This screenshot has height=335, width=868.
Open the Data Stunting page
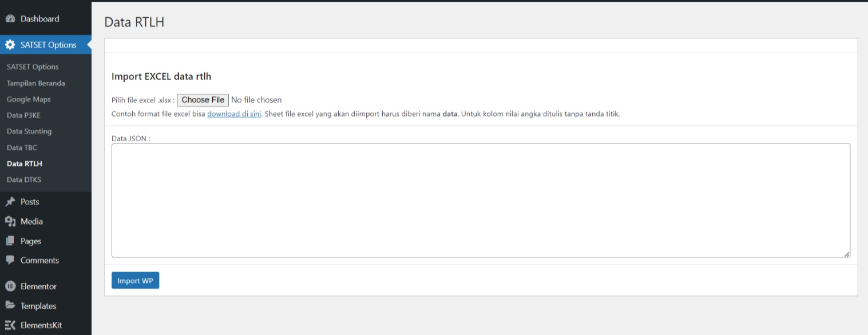click(29, 131)
